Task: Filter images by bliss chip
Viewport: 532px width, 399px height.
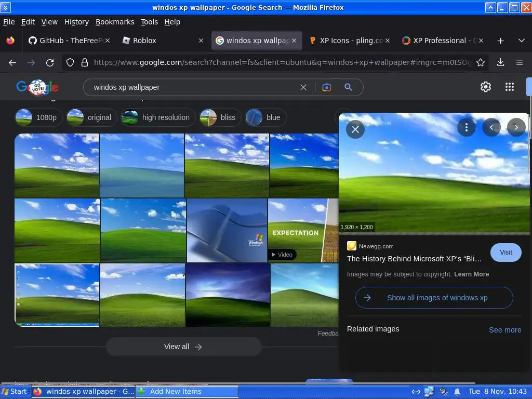Action: click(x=220, y=117)
